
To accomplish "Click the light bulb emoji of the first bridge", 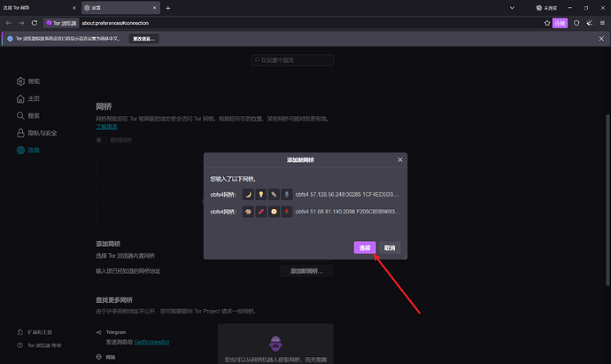I will (260, 194).
